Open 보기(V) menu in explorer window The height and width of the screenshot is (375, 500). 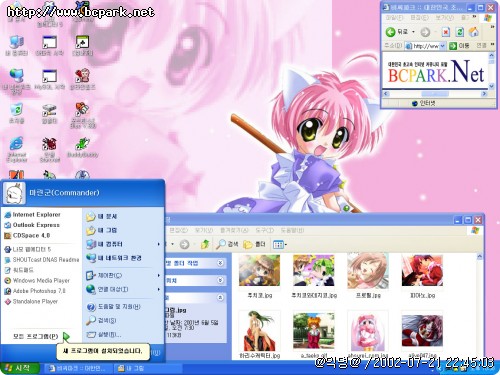tap(203, 230)
